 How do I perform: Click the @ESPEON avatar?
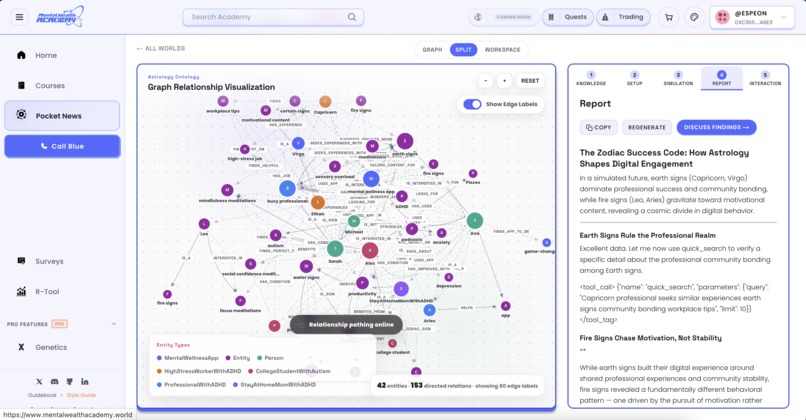(722, 17)
